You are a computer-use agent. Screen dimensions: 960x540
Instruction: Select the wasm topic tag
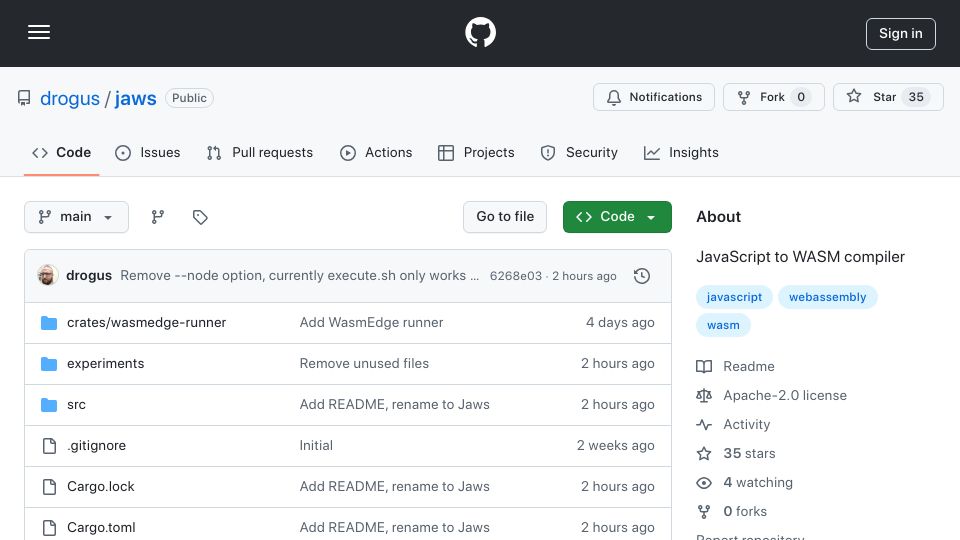tap(723, 325)
